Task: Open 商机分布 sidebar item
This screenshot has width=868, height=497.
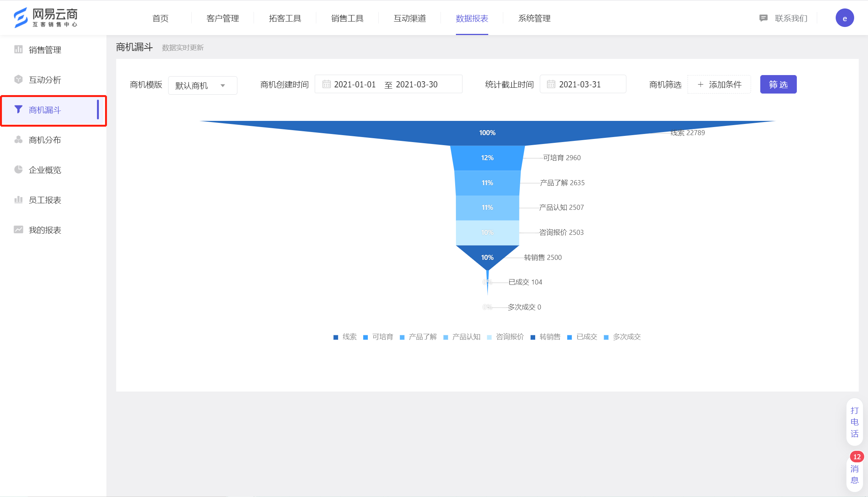Action: click(x=53, y=140)
